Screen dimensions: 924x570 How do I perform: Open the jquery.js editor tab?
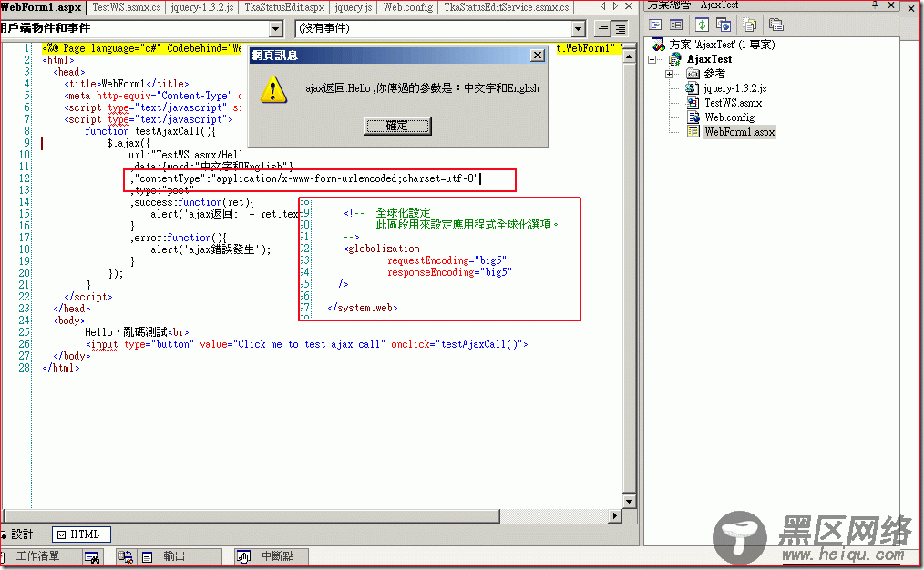pyautogui.click(x=353, y=7)
